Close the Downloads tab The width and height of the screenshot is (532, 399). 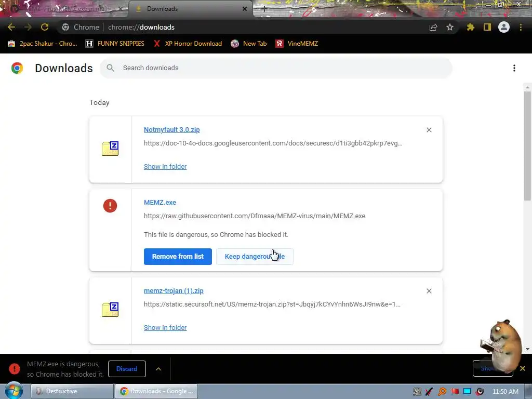245,9
